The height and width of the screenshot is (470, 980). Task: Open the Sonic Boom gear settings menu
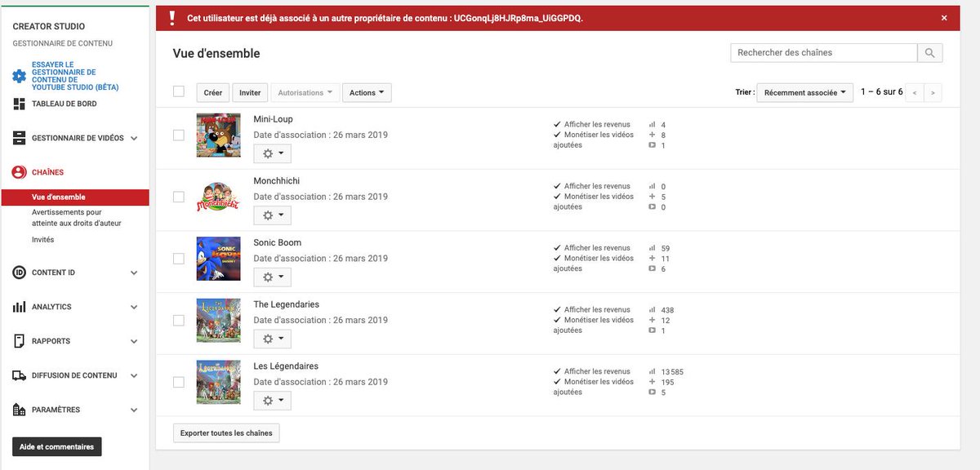point(272,277)
